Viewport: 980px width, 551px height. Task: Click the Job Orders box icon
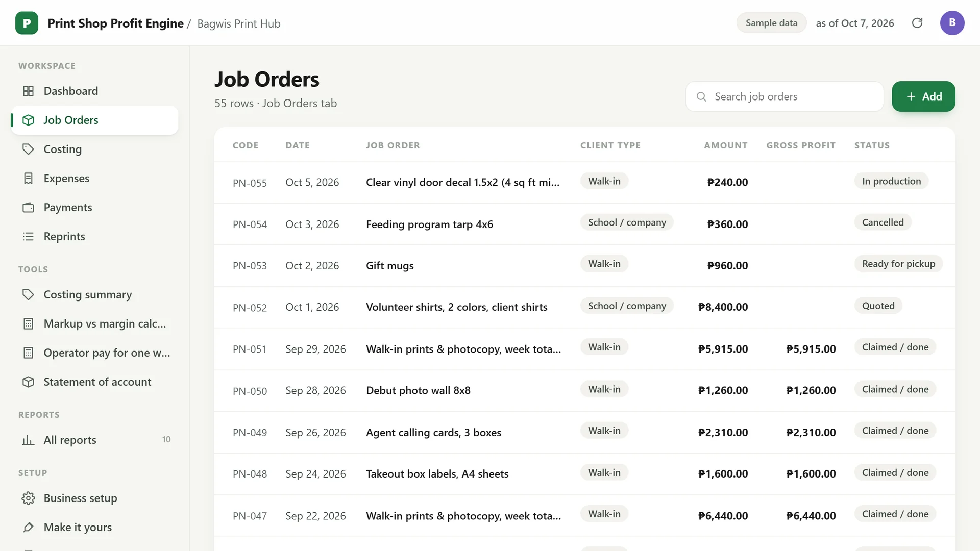(29, 120)
